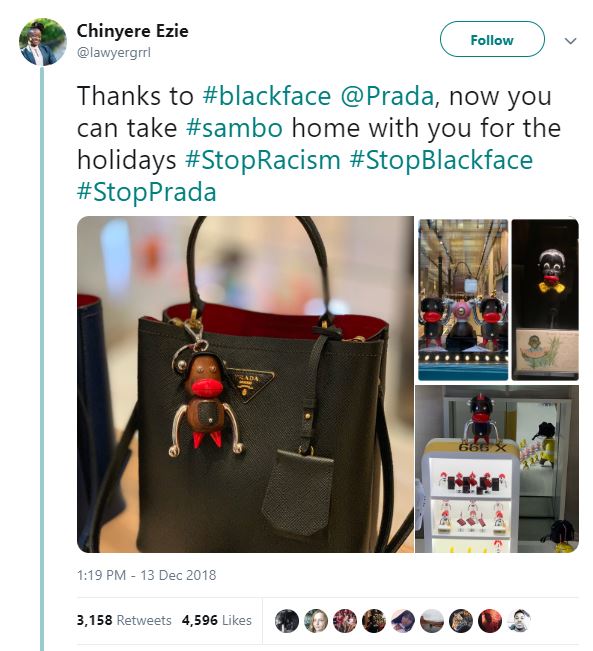The width and height of the screenshot is (593, 651).
Task: Show the 4,596 Likes list
Action: coord(217,620)
